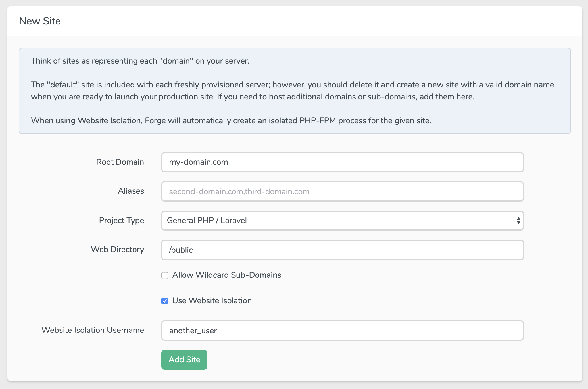Click the 'Use Website Isolation' label
Screen dimensions: 588x389
[212, 300]
